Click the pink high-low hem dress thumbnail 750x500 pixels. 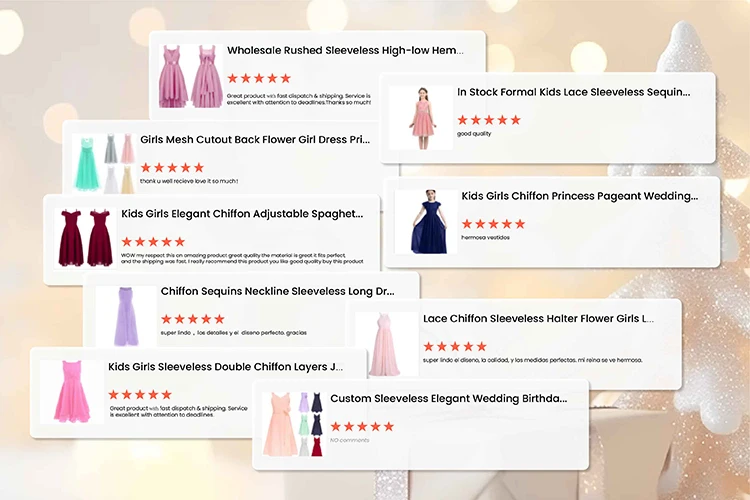pos(191,76)
